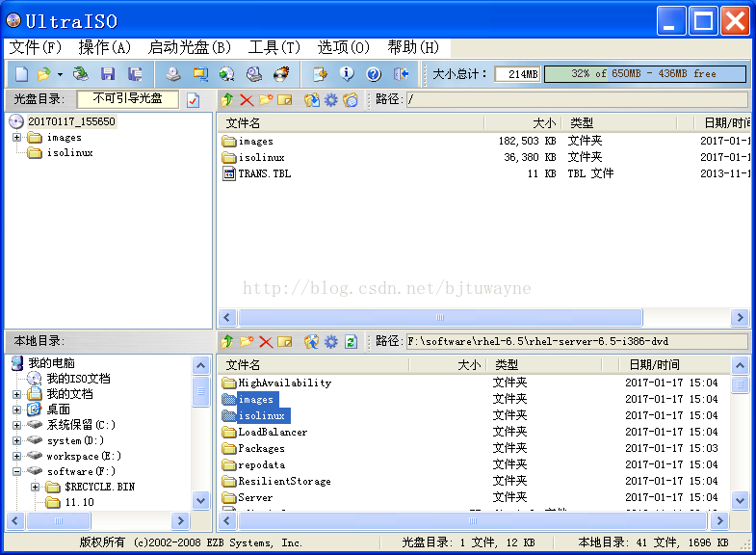Click the New blank-page toolbar icon

[x=22, y=74]
